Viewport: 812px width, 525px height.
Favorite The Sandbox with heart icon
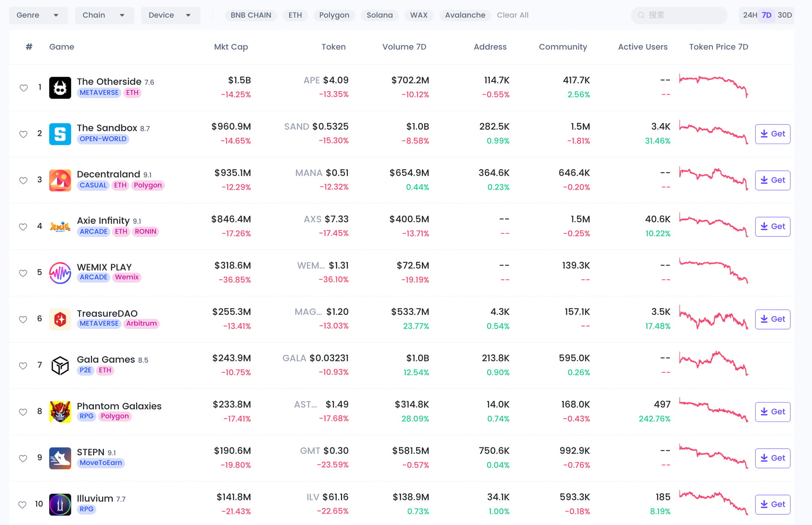click(24, 134)
